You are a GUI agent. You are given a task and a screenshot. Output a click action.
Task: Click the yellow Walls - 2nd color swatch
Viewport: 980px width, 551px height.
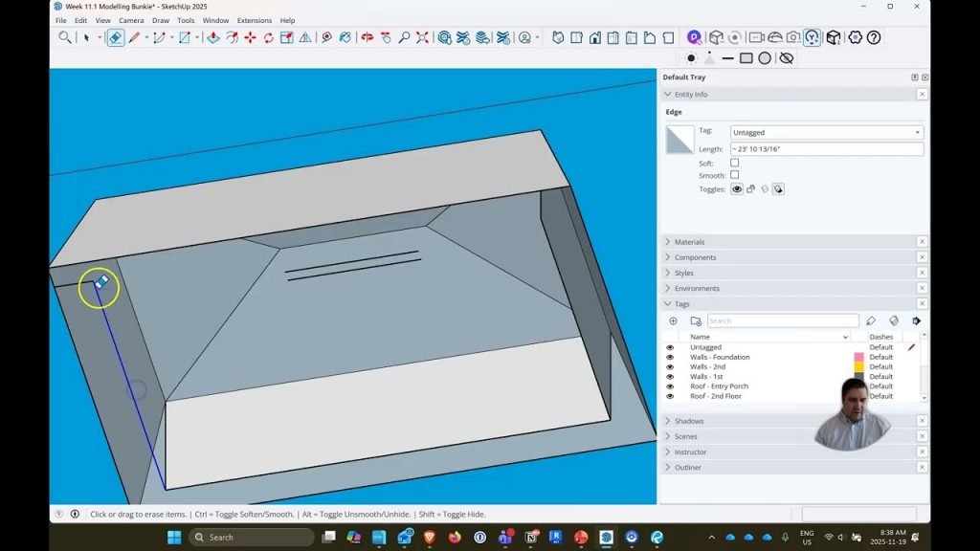tap(858, 367)
